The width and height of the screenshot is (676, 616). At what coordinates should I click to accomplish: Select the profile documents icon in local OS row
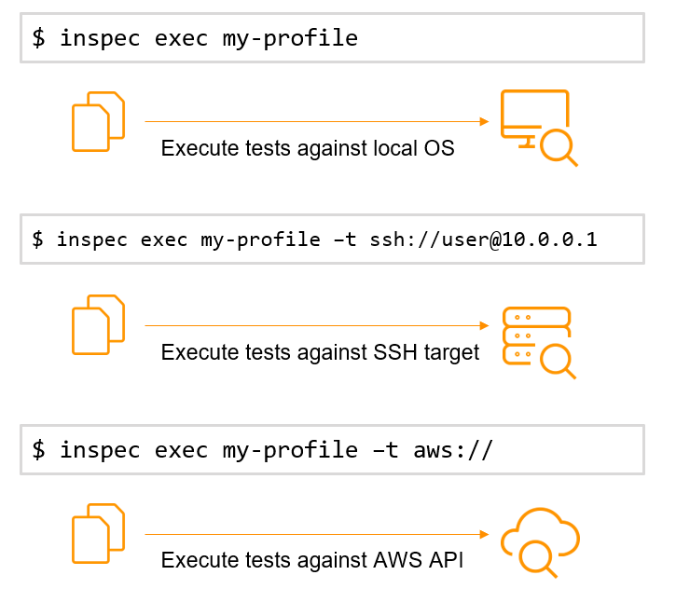[x=98, y=121]
